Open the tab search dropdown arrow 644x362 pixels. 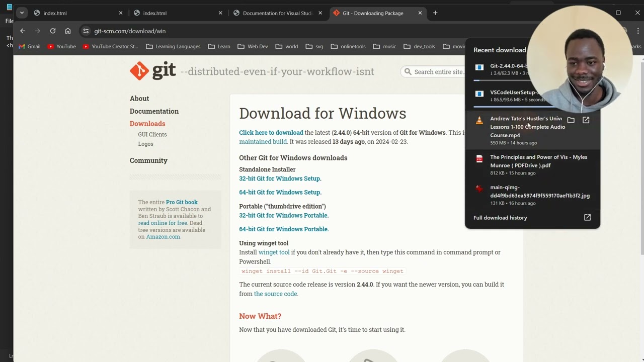(22, 13)
